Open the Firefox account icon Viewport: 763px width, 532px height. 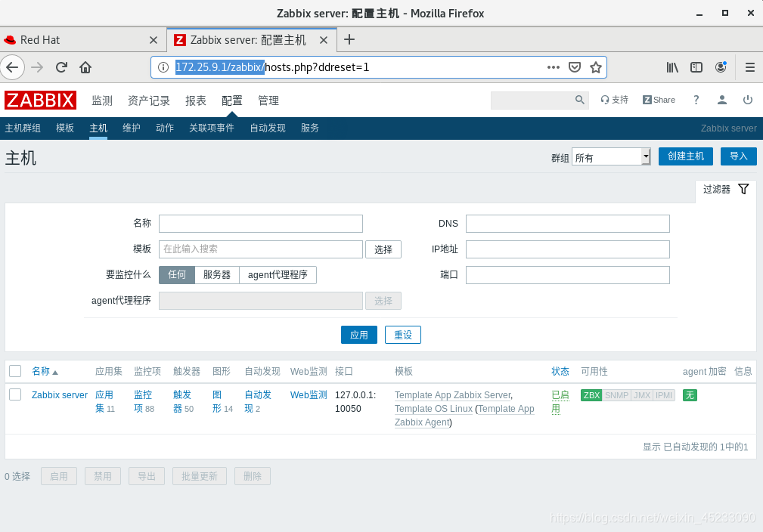(x=721, y=67)
